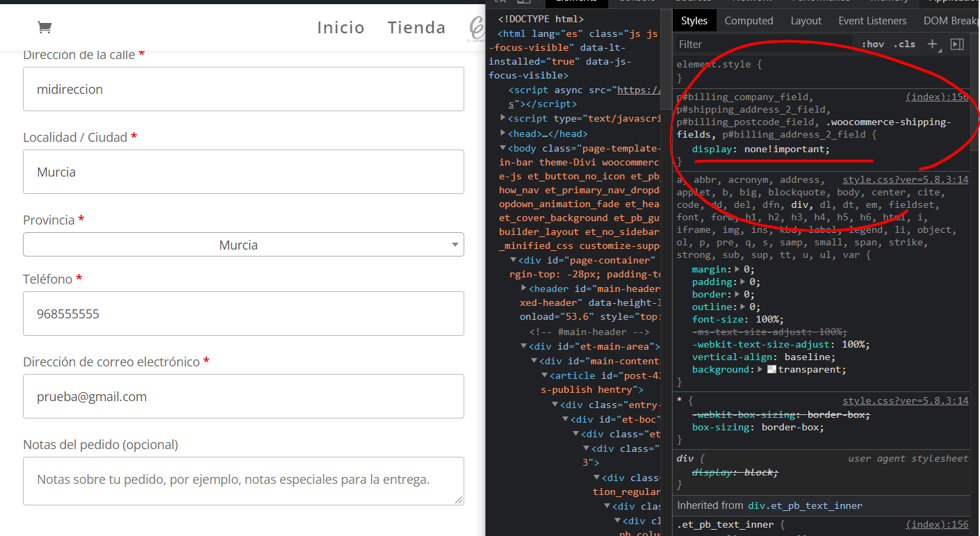980x536 pixels.
Task: Click the New Style Rule plus icon
Action: coord(933,44)
